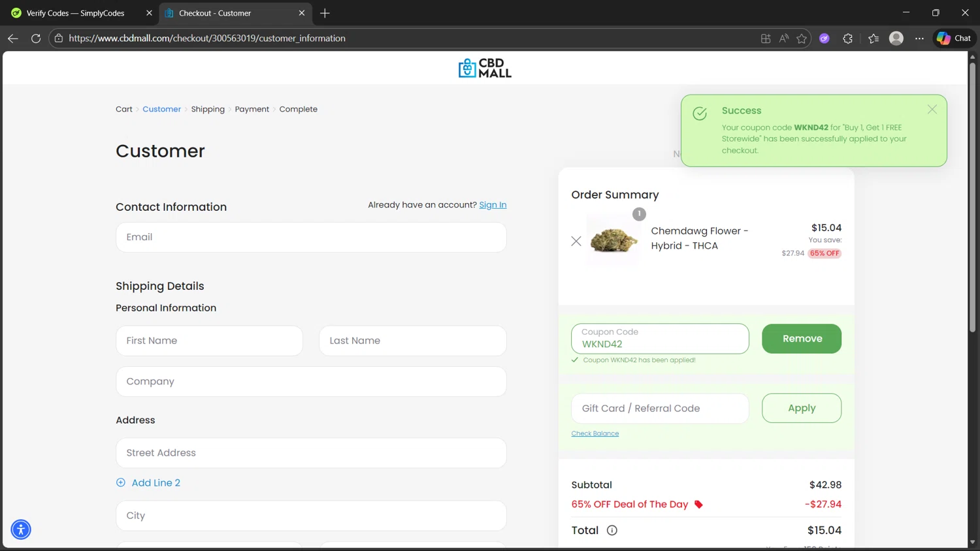This screenshot has height=551, width=980.
Task: Go to the Cart breadcrumb step
Action: 124,109
